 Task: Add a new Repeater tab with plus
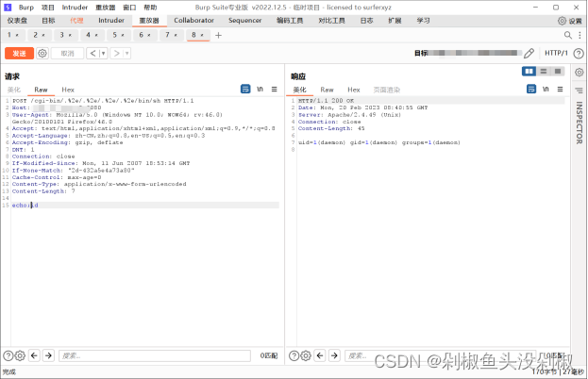point(218,35)
